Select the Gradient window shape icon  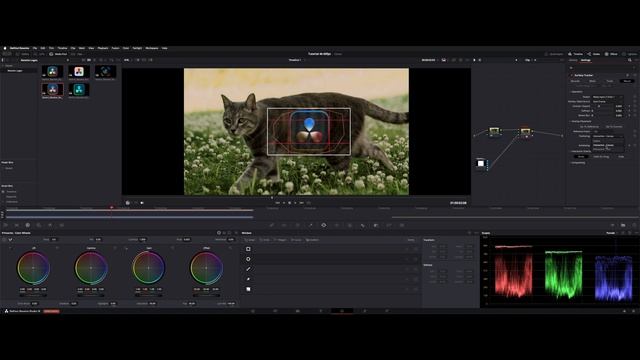pos(248,289)
